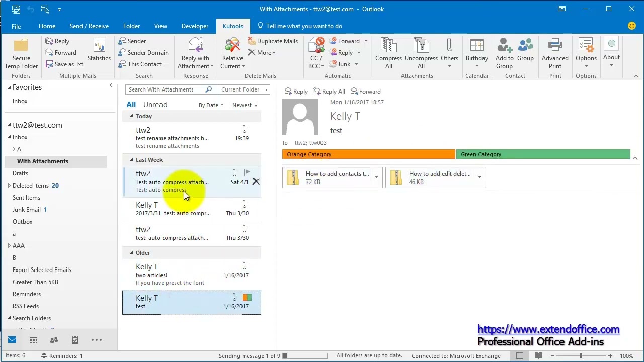The height and width of the screenshot is (362, 644).
Task: Open CC / BCC dropdown
Action: 316,54
